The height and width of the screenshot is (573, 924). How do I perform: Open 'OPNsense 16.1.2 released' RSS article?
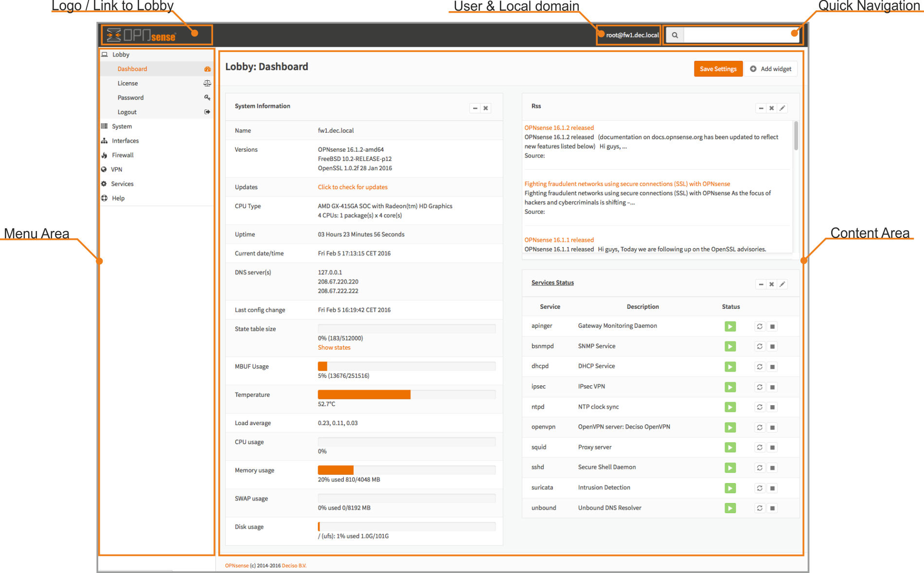click(559, 128)
